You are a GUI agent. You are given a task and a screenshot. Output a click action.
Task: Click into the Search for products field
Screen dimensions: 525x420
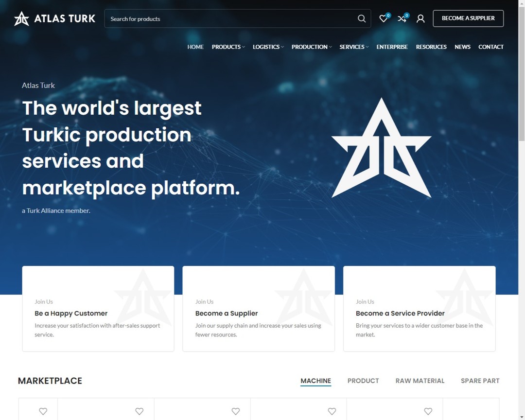228,18
